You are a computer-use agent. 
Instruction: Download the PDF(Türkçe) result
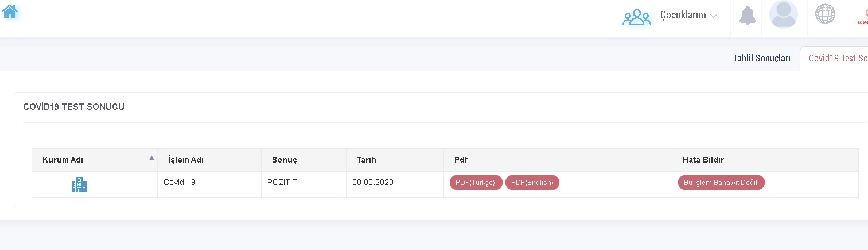tap(476, 183)
